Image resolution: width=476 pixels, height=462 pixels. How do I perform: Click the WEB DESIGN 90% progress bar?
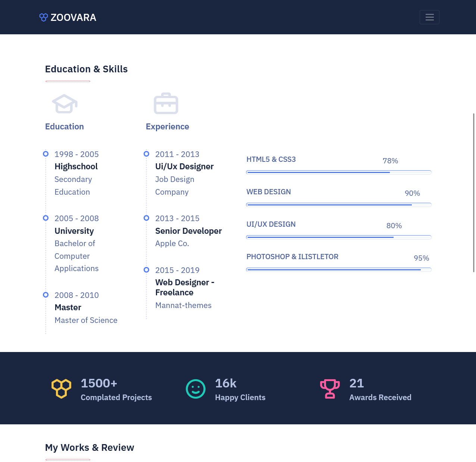point(339,205)
